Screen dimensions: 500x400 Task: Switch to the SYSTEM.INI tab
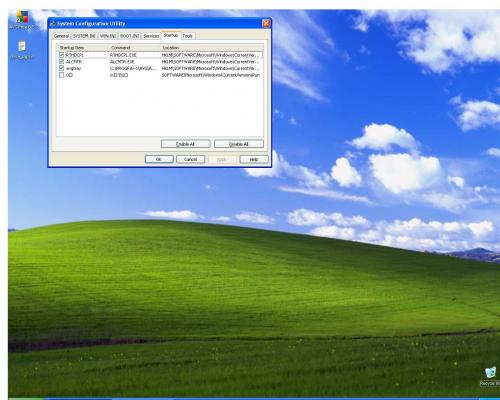(84, 36)
